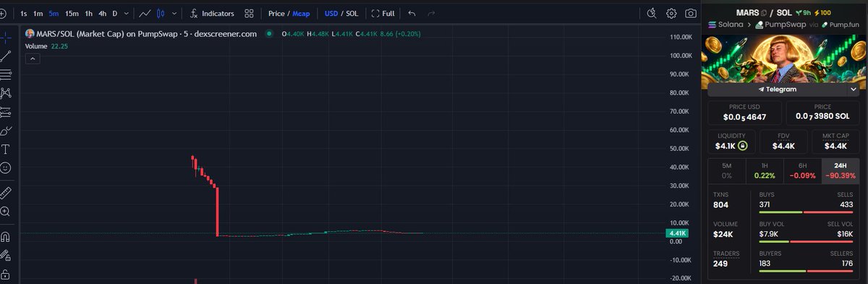Switch chart to Price view

coord(276,13)
